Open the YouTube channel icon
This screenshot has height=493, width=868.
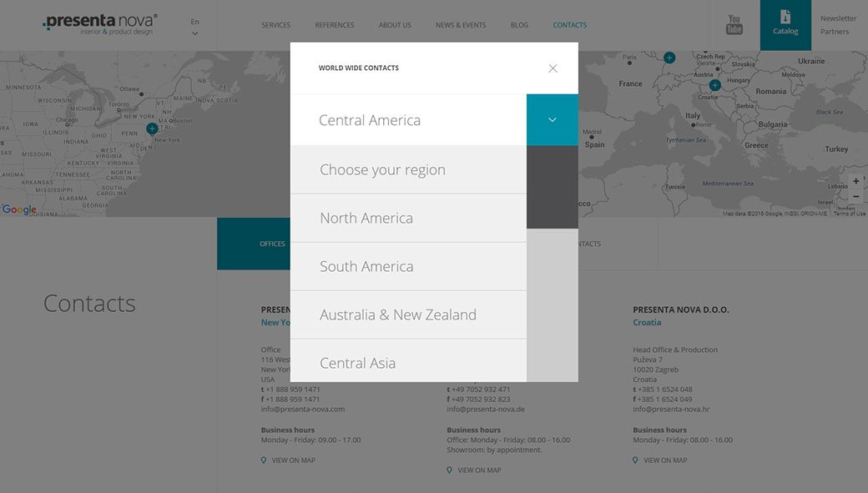[734, 25]
